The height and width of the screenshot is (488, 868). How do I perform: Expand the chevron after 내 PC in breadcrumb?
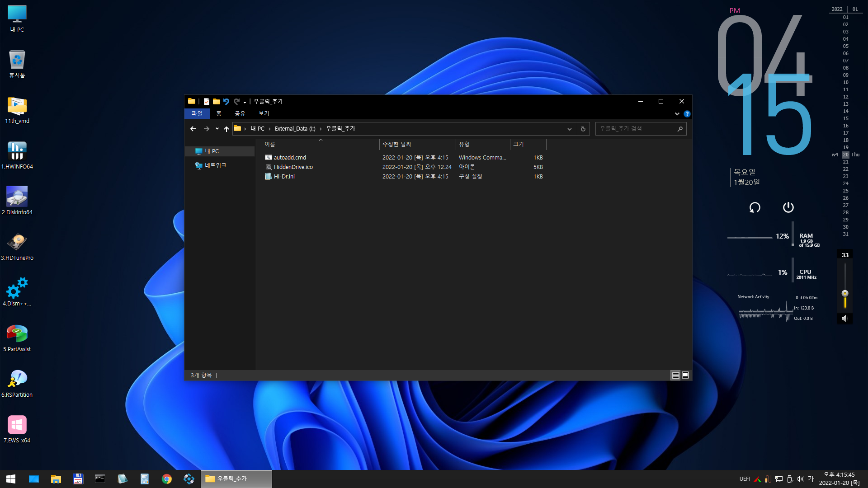click(269, 129)
